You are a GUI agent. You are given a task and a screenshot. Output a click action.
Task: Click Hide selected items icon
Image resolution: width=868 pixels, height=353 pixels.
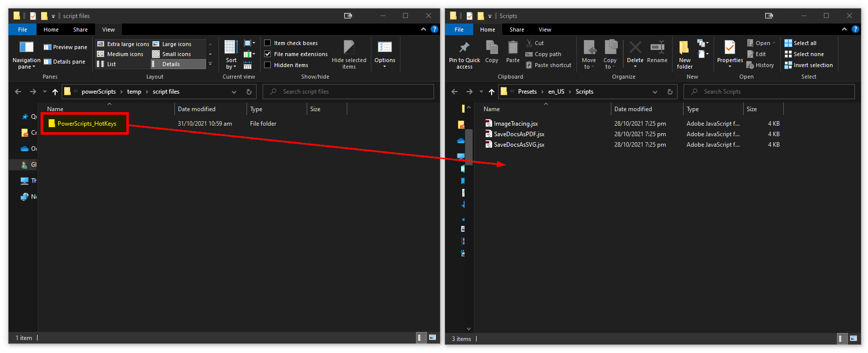pos(349,48)
